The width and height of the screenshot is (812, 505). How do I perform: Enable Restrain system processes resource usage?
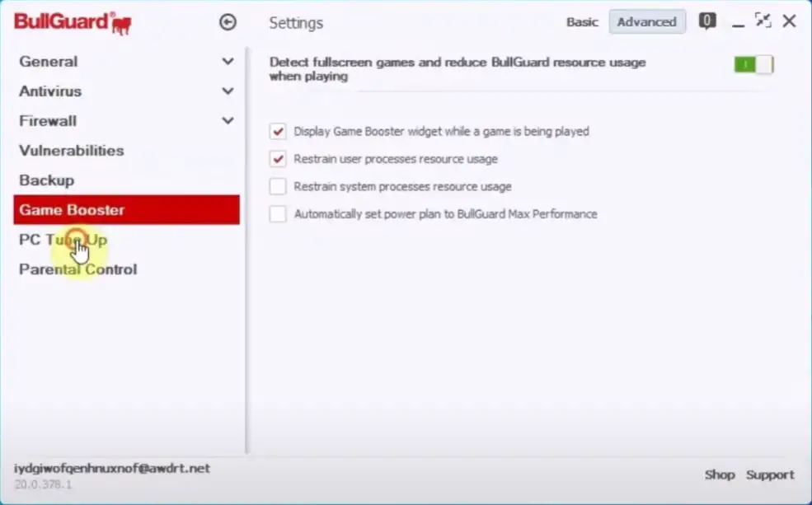tap(278, 187)
